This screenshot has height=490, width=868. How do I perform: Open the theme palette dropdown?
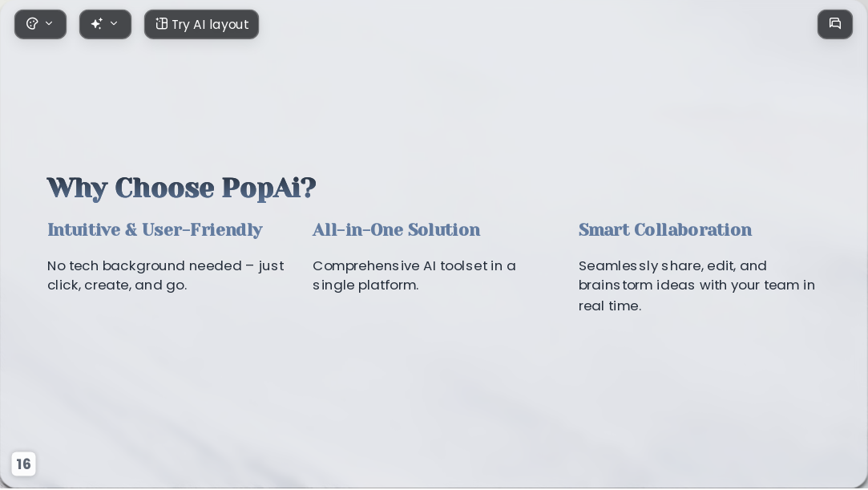40,24
